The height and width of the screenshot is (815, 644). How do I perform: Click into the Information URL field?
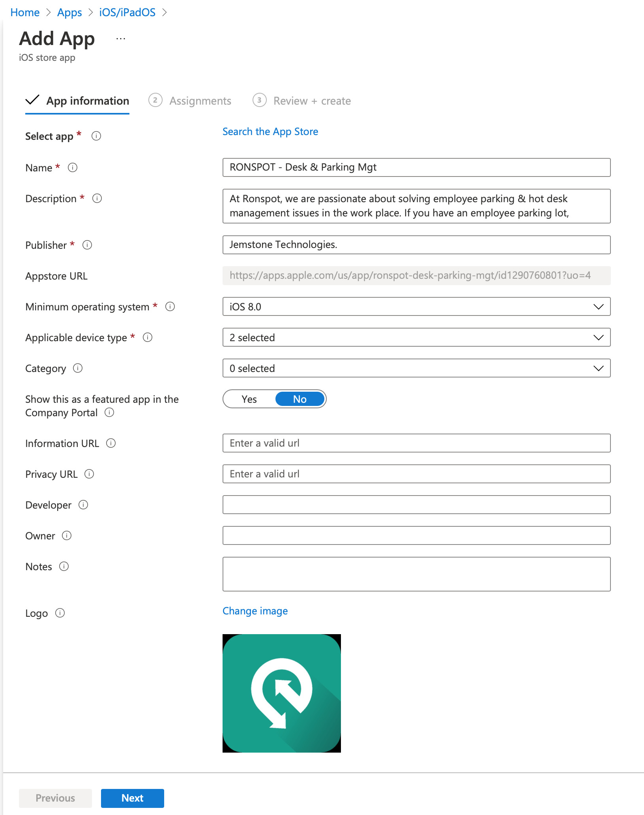pos(416,443)
